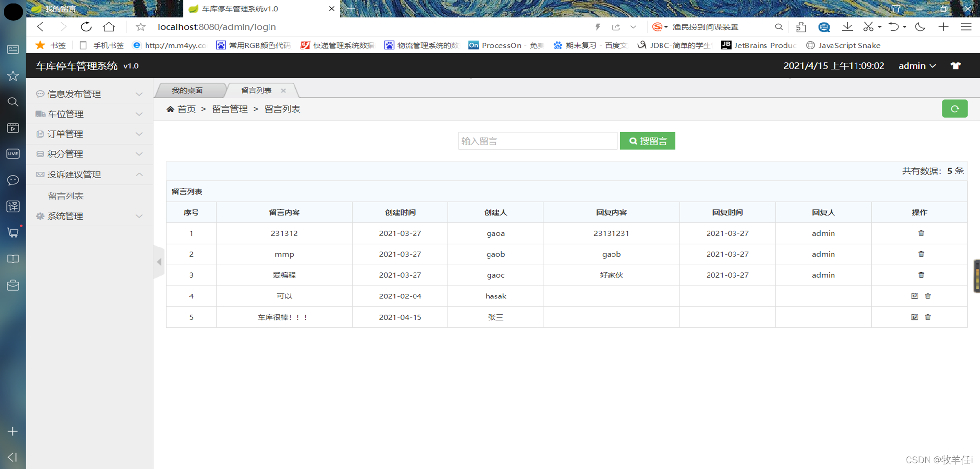Open browser sidebar translate icon
The image size is (980, 469).
tap(13, 206)
